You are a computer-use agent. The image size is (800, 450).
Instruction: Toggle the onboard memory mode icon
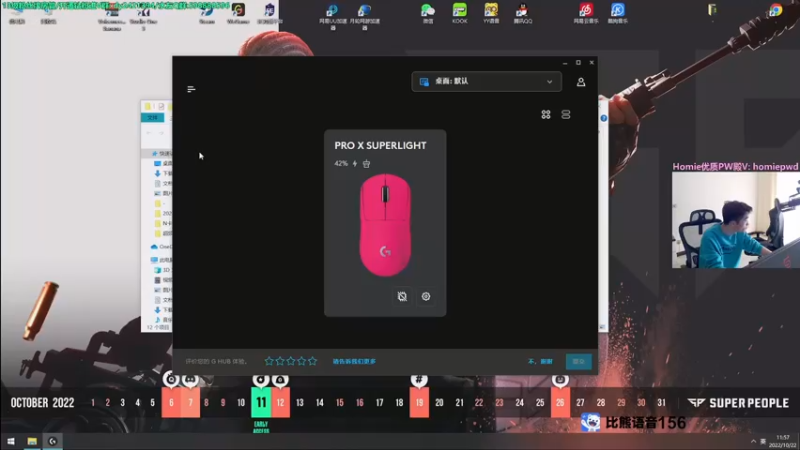402,296
